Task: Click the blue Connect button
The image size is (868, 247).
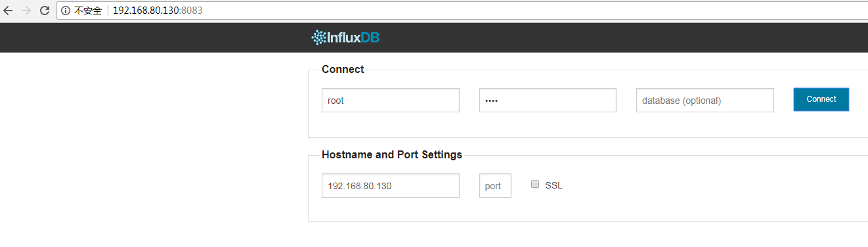Action: click(x=821, y=99)
